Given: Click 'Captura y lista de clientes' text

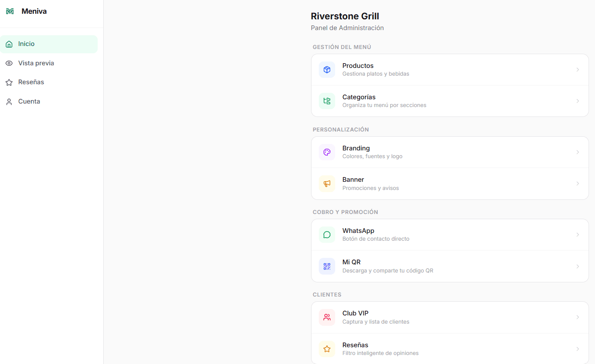Looking at the screenshot, I should tap(376, 322).
